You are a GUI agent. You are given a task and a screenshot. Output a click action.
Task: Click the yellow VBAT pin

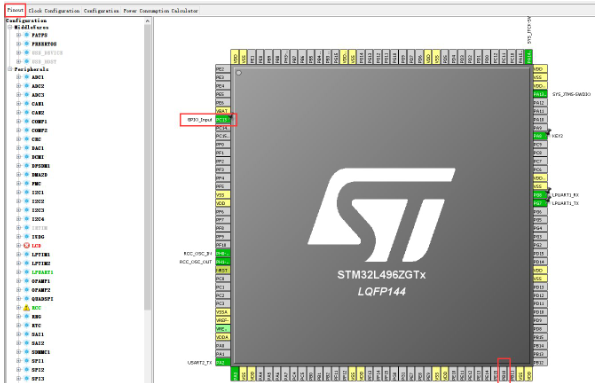[x=222, y=111]
